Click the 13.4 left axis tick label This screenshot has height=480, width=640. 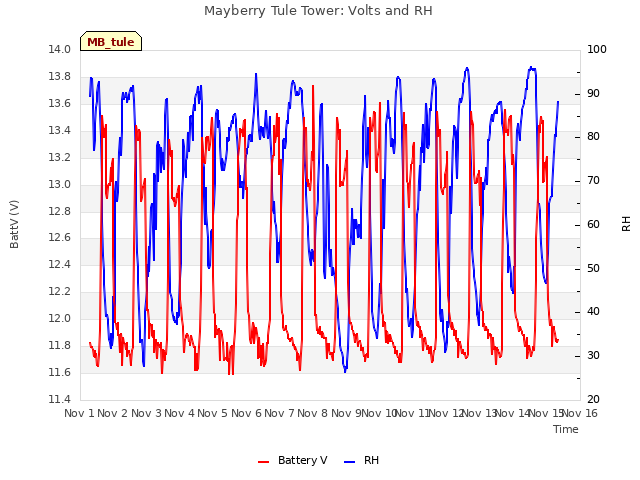click(60, 130)
